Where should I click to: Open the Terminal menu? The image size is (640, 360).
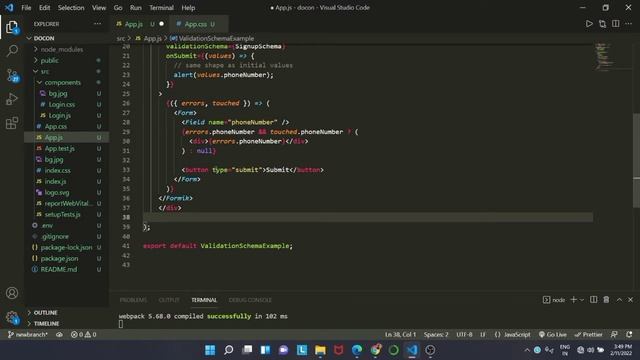click(161, 8)
